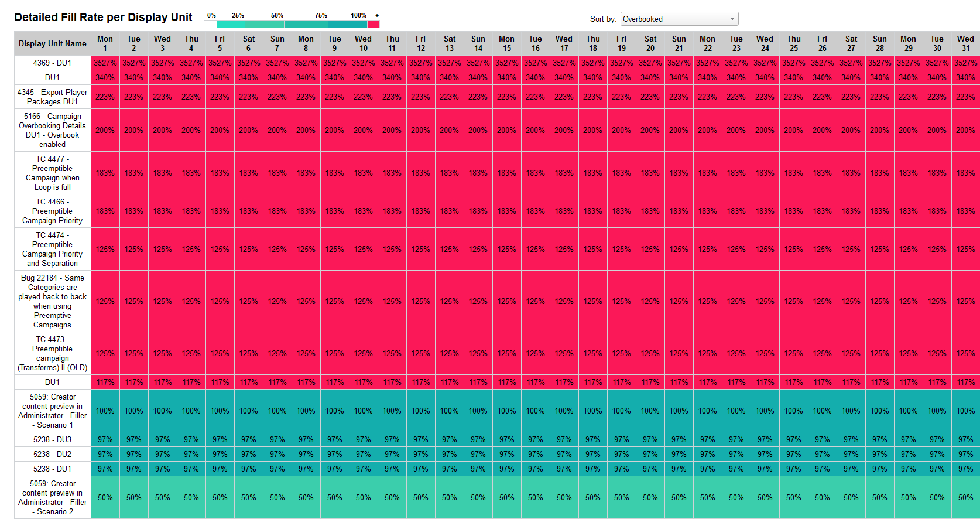The height and width of the screenshot is (519, 980).
Task: Click the 340% cell under Thu 4
Action: (x=191, y=77)
